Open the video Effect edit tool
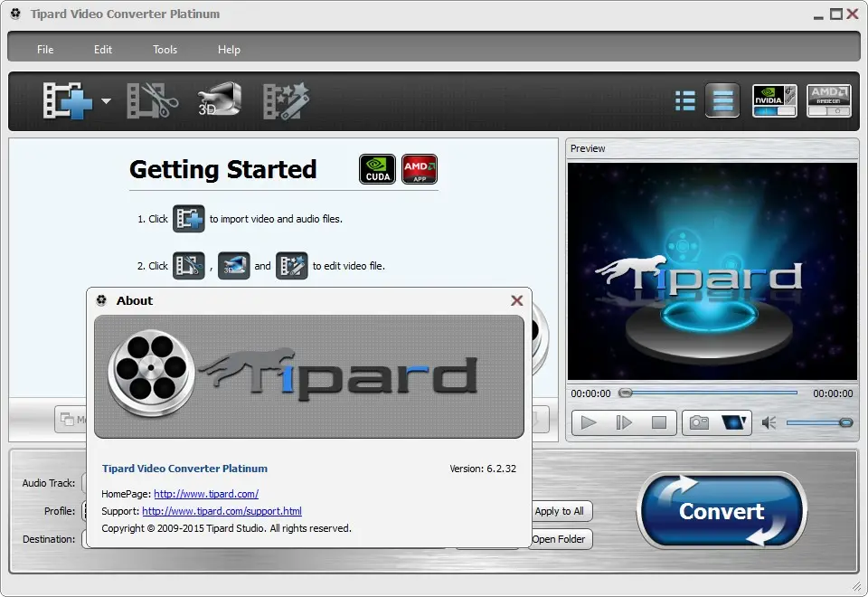 [x=286, y=100]
